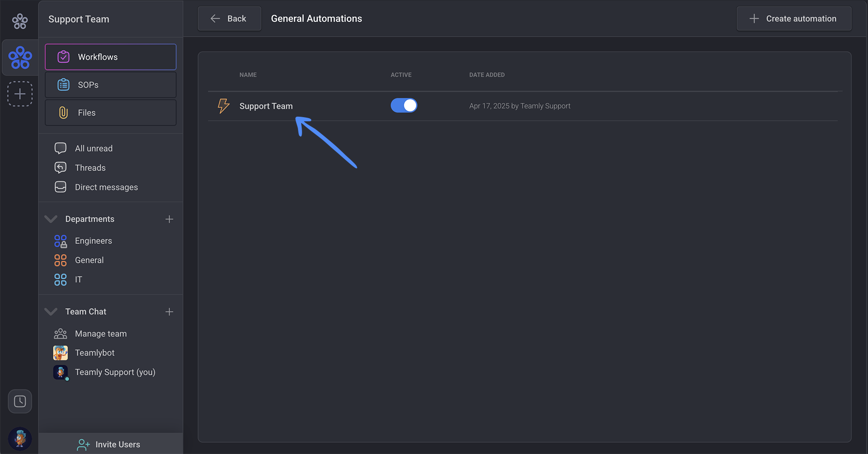868x454 pixels.
Task: Collapse the Departments section chevron
Action: 51,219
